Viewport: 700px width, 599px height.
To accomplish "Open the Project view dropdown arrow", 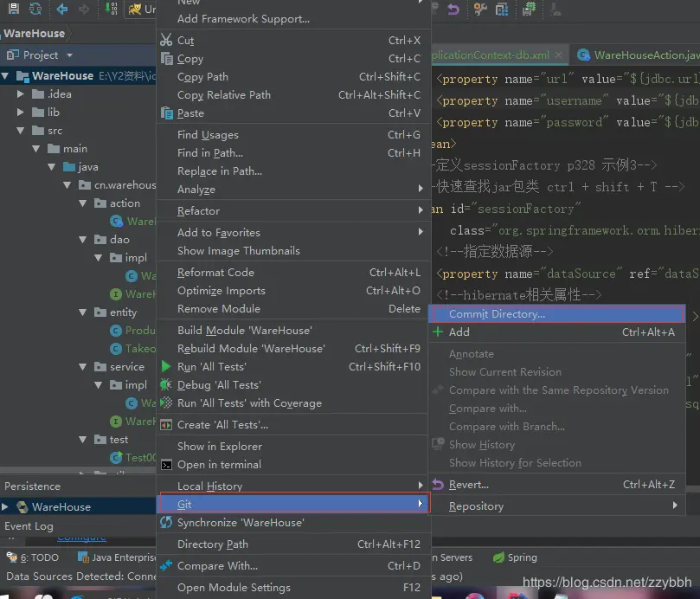I will click(69, 55).
